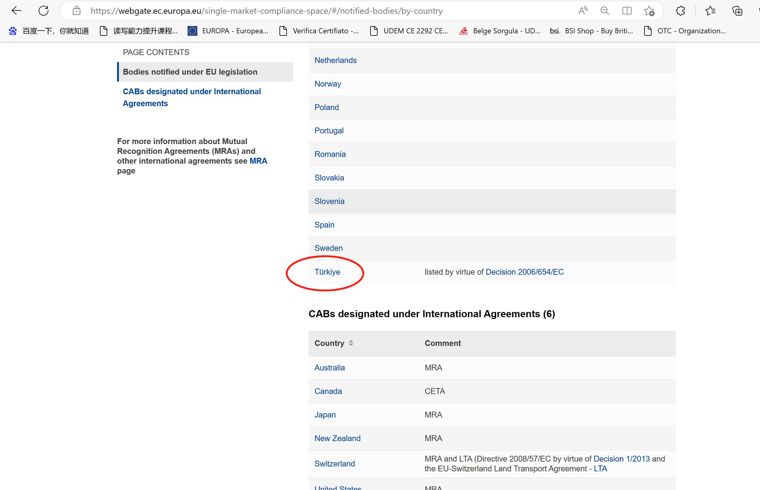760x490 pixels.
Task: Click the MRA page link in sidebar
Action: click(x=258, y=161)
